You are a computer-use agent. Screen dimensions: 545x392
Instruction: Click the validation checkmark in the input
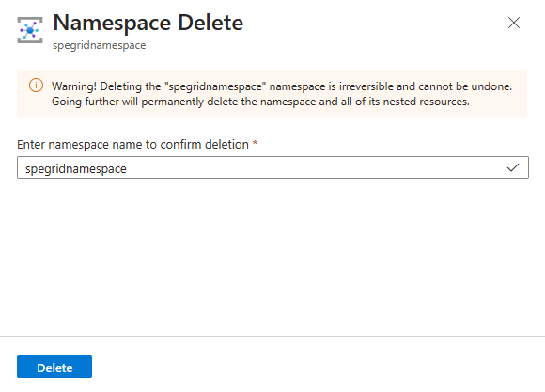point(513,167)
